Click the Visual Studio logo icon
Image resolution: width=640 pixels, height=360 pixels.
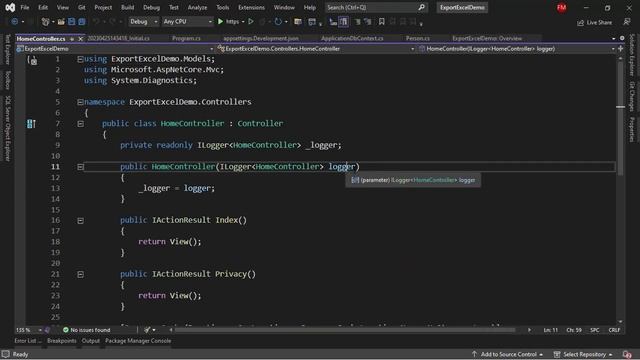(x=10, y=7)
